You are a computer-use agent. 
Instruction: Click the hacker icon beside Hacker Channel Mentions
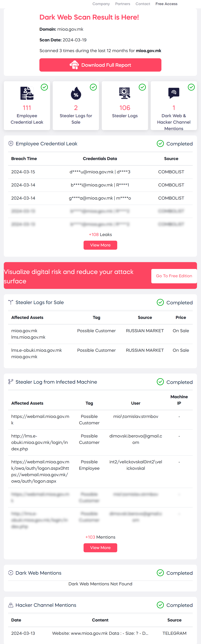(x=11, y=605)
